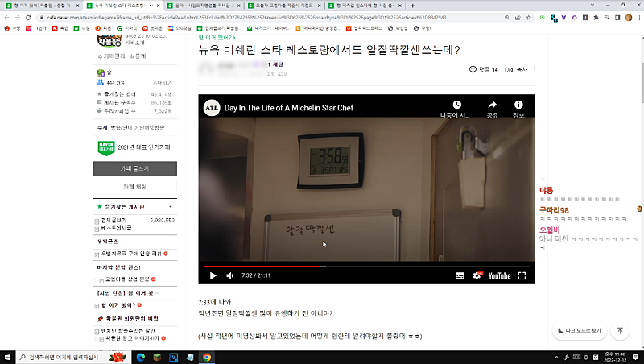Open Chrome profile avatar
The width and height of the screenshot is (644, 364).
(x=629, y=18)
